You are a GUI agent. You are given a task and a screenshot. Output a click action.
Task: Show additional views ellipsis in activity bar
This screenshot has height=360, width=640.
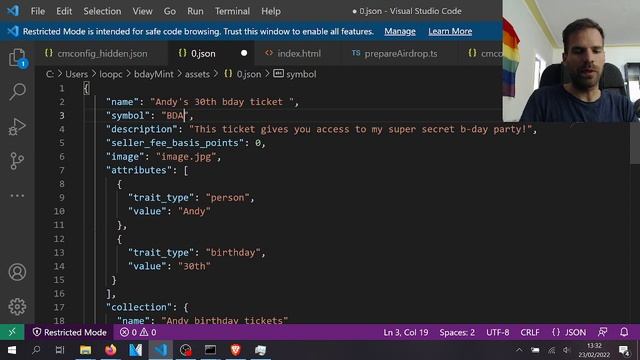click(x=17, y=196)
